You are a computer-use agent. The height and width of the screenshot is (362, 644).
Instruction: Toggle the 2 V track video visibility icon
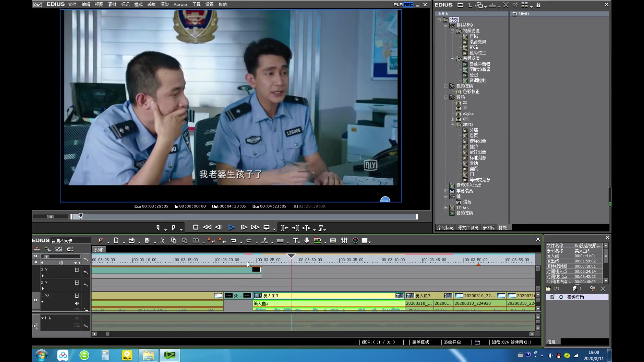tap(77, 283)
